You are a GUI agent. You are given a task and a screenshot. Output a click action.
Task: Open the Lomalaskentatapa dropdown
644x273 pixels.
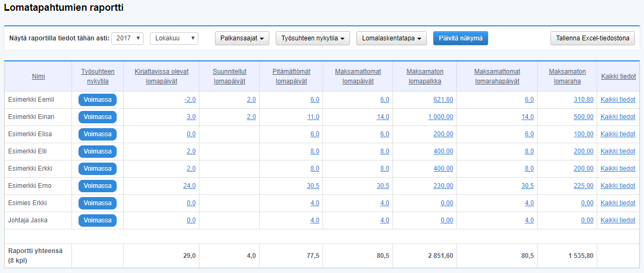point(391,38)
